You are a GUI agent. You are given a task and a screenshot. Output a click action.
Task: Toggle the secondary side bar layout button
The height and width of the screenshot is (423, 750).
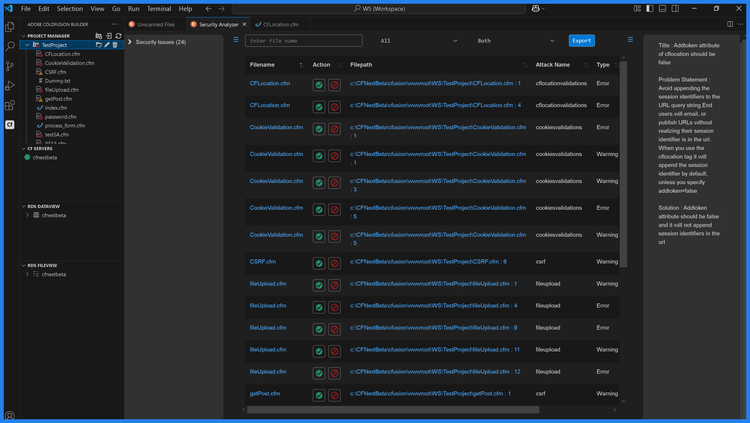click(675, 8)
